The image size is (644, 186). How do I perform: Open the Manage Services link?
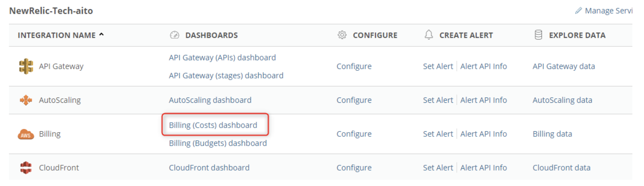[608, 11]
